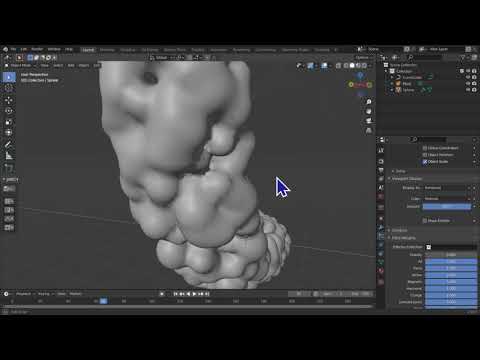The width and height of the screenshot is (480, 360).
Task: Toggle camera view gizmo icon
Action: pos(369,121)
